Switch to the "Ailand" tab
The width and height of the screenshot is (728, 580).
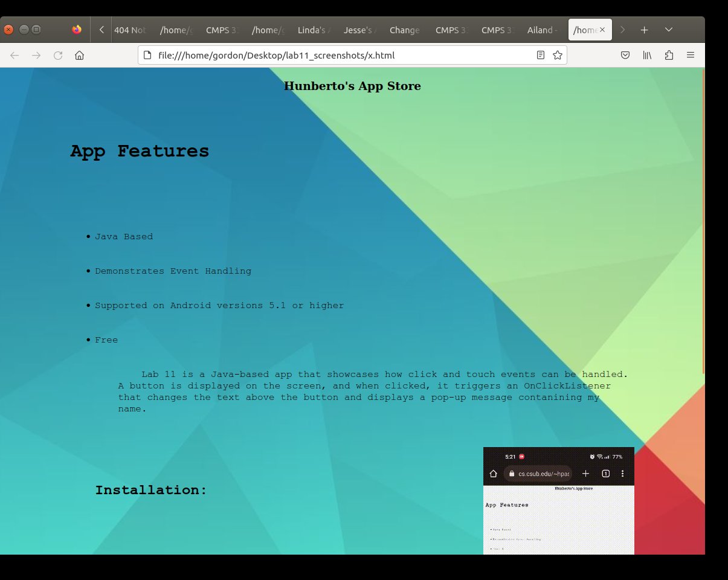click(540, 30)
